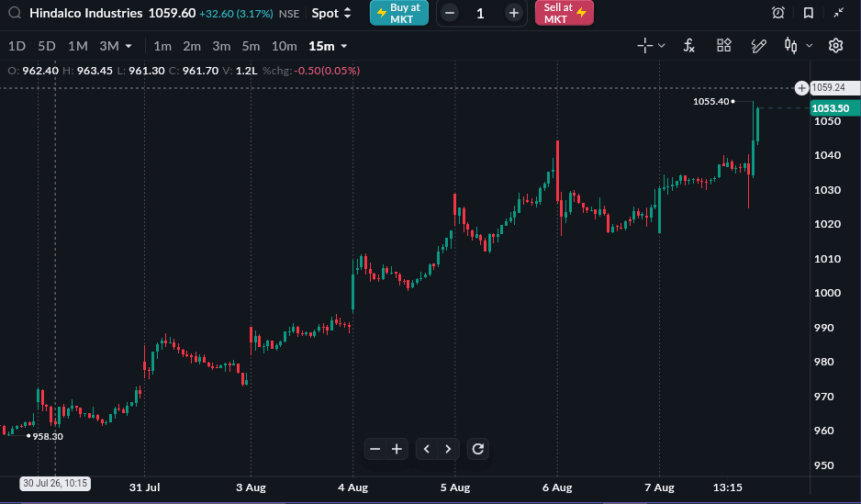
Task: Move the chart right with the forward arrow
Action: click(448, 449)
